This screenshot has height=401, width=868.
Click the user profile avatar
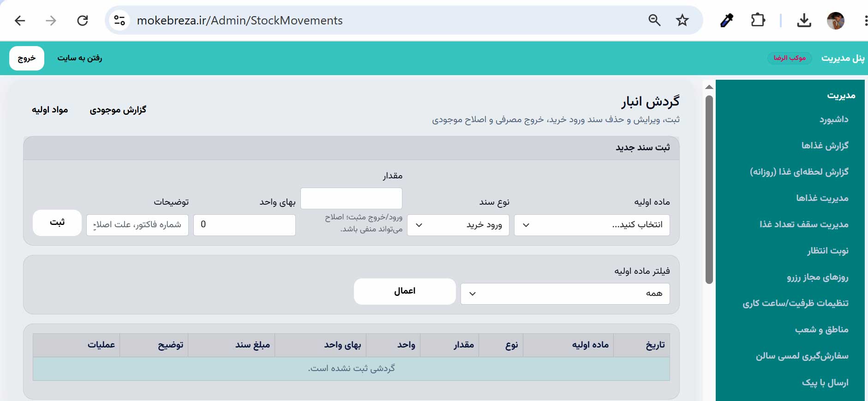pos(836,20)
